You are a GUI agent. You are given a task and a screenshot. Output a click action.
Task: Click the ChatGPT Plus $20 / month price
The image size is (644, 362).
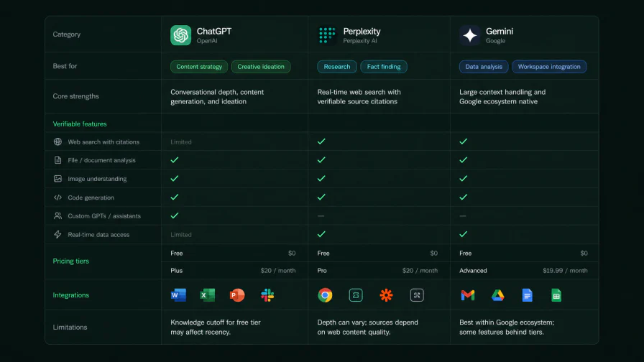pos(278,271)
